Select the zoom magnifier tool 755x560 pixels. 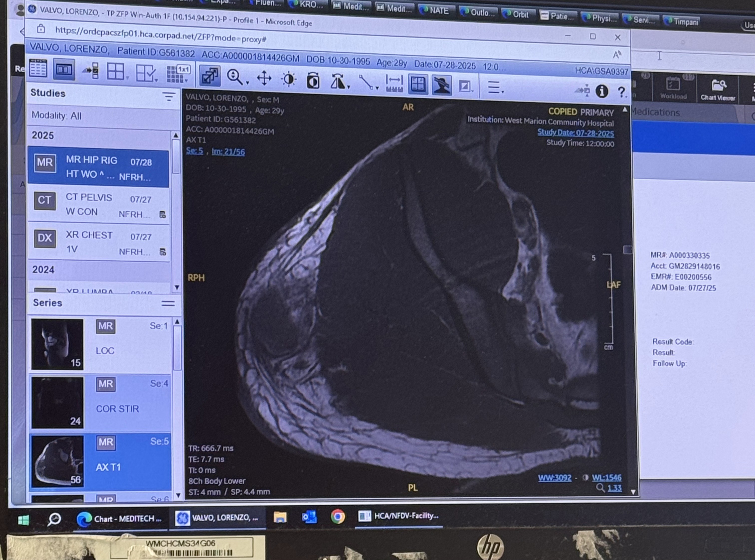237,78
